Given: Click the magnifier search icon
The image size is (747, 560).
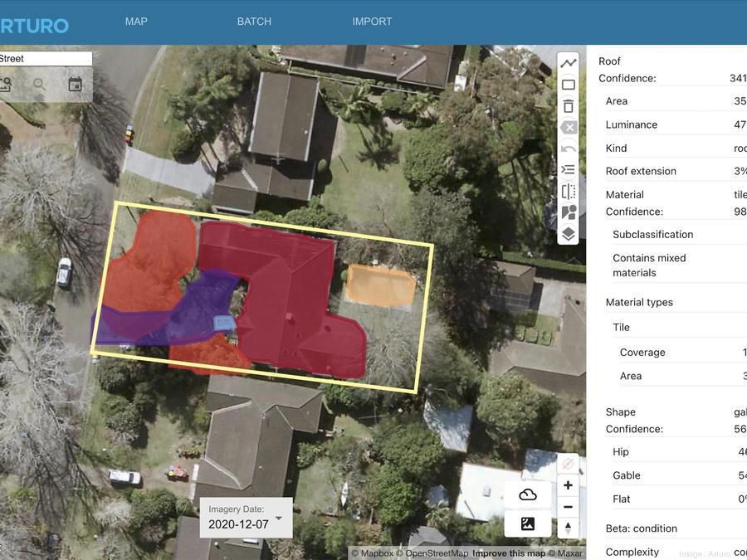Looking at the screenshot, I should pyautogui.click(x=40, y=84).
